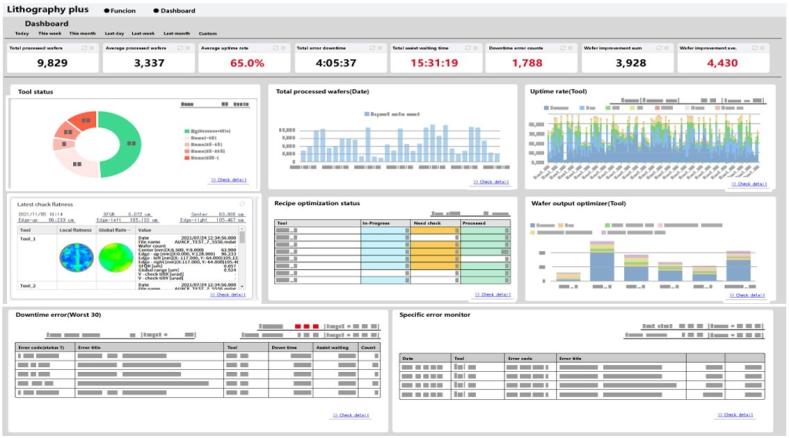Open Check detail link under Tool status

pyautogui.click(x=228, y=180)
